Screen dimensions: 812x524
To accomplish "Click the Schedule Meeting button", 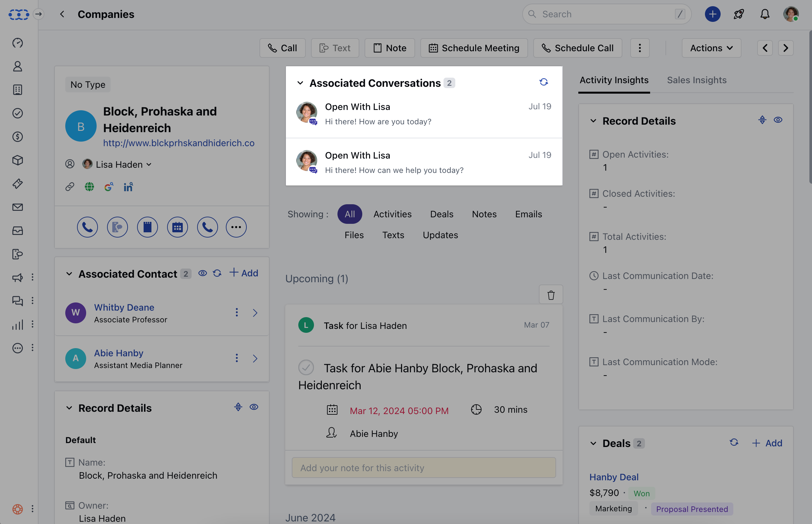I will coord(474,48).
